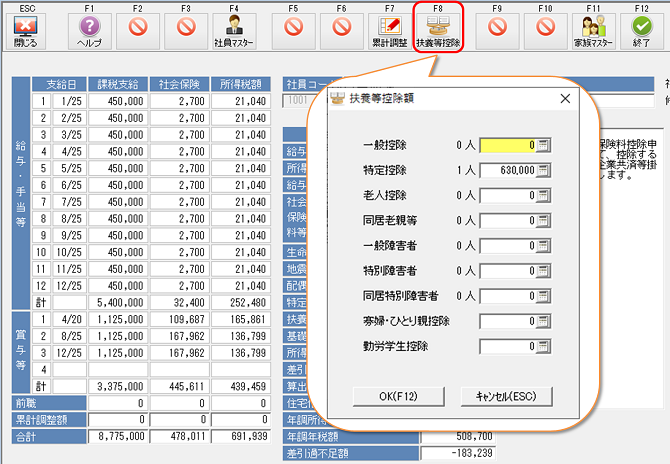This screenshot has height=464, width=670.
Task: Click the 扶養等控除 (F8) toolbar icon
Action: (x=437, y=31)
